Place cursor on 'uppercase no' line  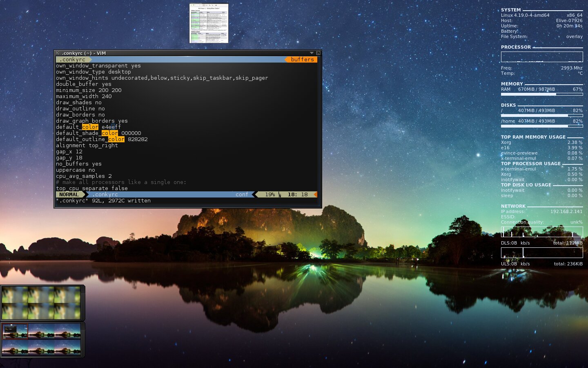(76, 170)
